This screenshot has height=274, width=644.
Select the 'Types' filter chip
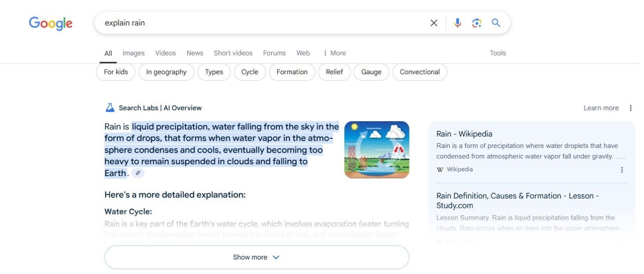(x=214, y=72)
